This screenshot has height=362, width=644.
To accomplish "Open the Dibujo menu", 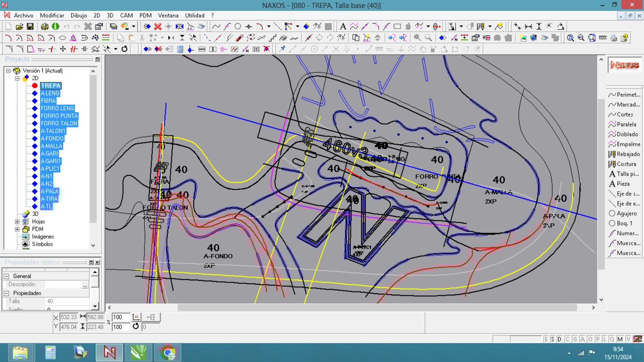I will point(79,15).
